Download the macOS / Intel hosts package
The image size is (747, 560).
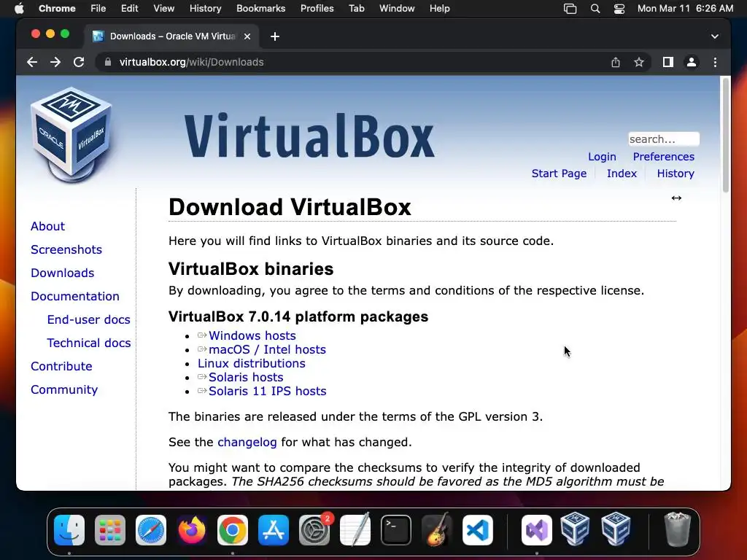(267, 349)
